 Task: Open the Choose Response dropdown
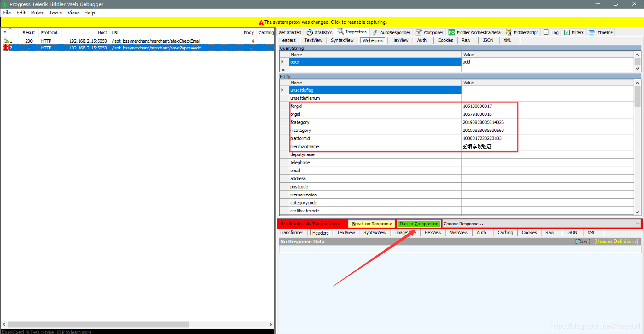coord(541,224)
